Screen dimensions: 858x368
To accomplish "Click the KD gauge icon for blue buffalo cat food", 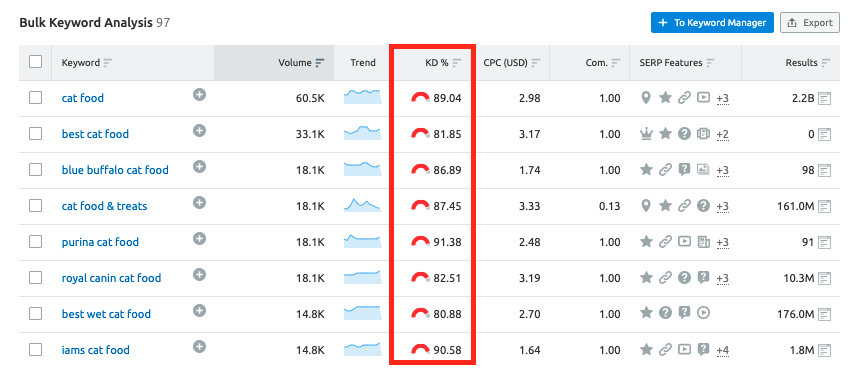I will (x=420, y=170).
